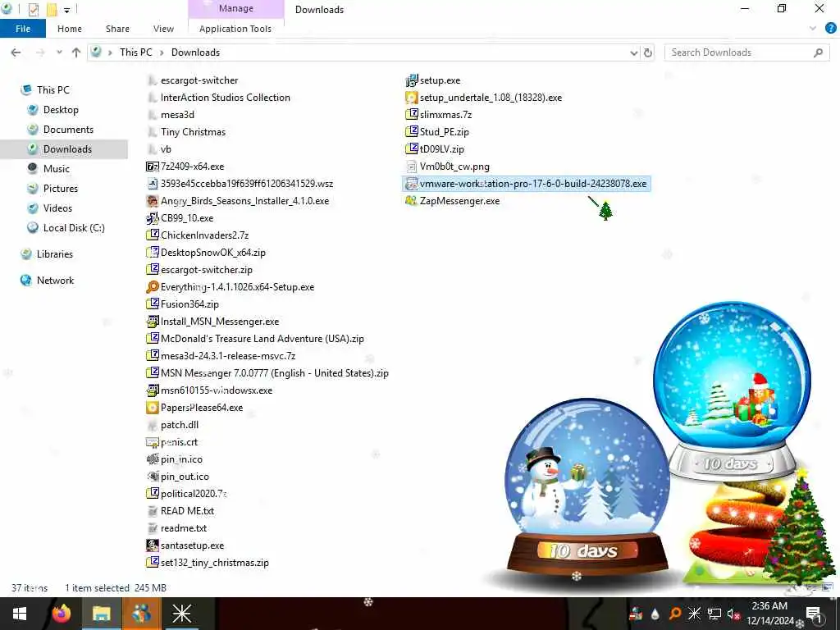Open the Share ribbon tab
The height and width of the screenshot is (630, 840).
point(117,29)
